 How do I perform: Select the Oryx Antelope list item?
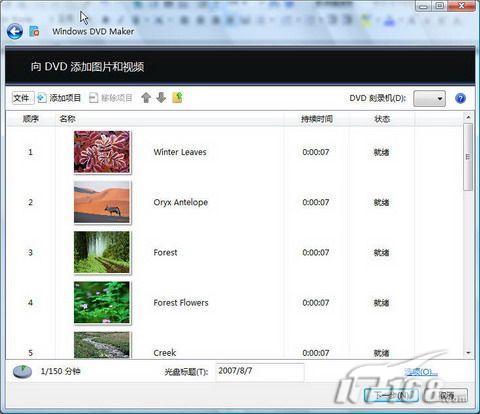click(x=233, y=202)
